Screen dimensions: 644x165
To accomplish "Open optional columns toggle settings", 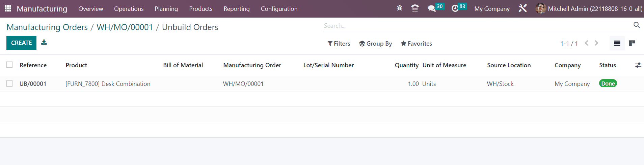I will pyautogui.click(x=638, y=65).
